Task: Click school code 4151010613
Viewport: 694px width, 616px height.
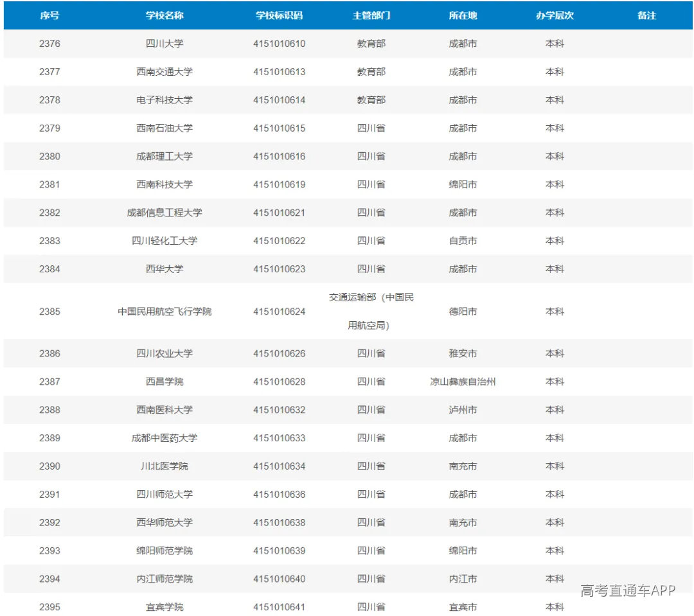Action: 280,72
